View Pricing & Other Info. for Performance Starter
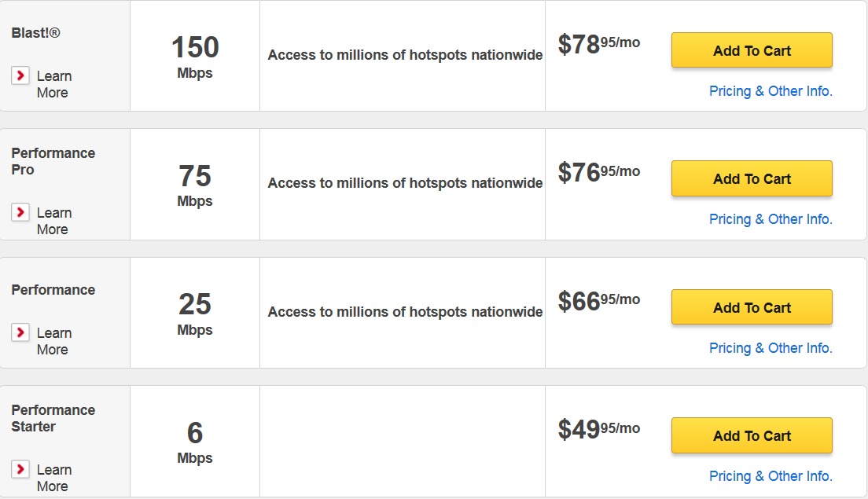This screenshot has width=868, height=499. pyautogui.click(x=771, y=476)
